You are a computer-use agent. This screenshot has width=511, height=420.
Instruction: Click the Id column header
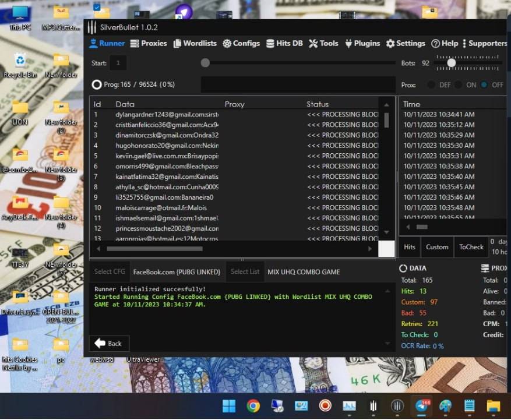tap(97, 104)
